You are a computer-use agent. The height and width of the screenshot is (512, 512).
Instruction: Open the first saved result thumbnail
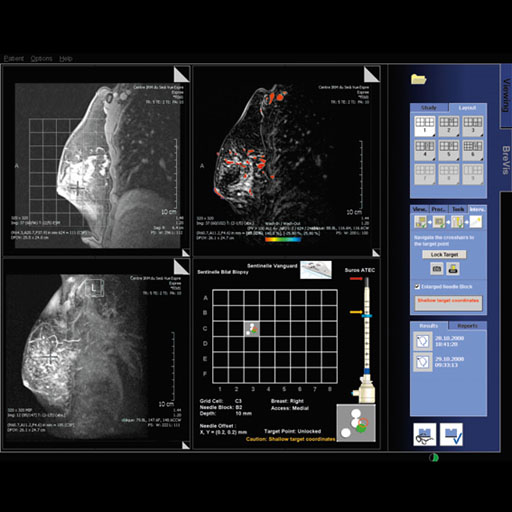(422, 341)
